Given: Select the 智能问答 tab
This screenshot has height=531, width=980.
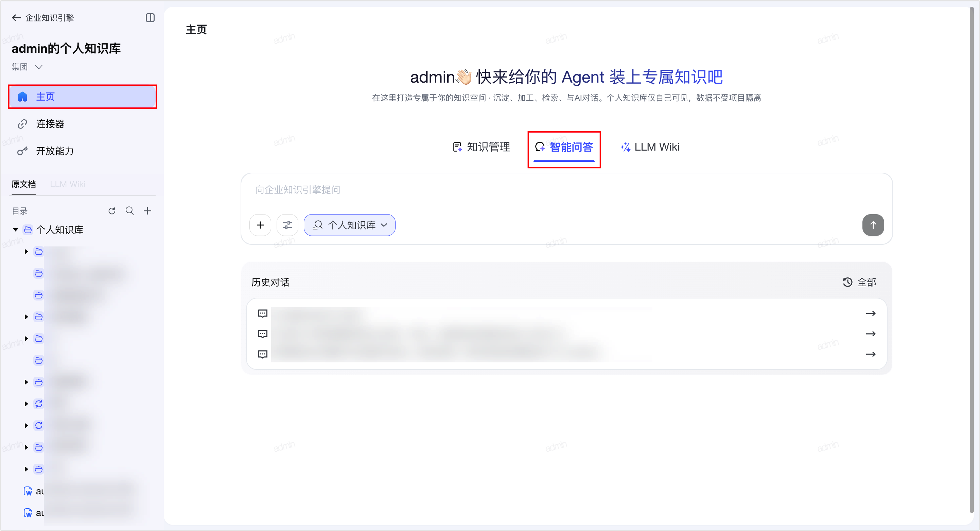Looking at the screenshot, I should pos(564,147).
